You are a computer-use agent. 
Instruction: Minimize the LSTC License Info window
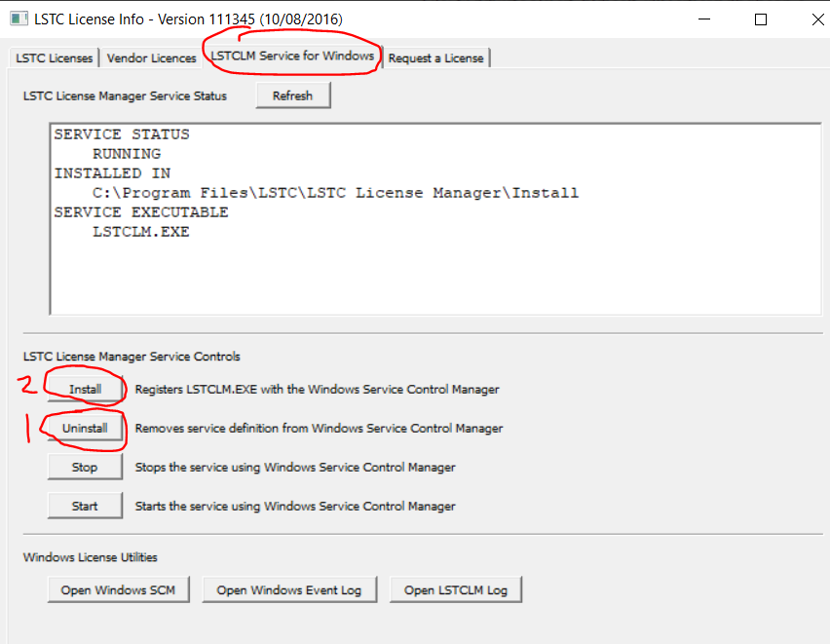[x=704, y=19]
